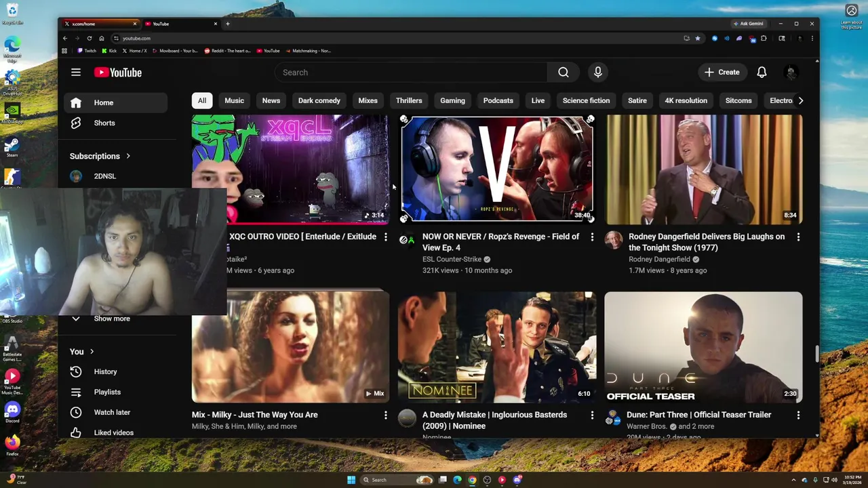Screen dimensions: 868x488
Task: Bookmark this page with star icon
Action: [697, 38]
